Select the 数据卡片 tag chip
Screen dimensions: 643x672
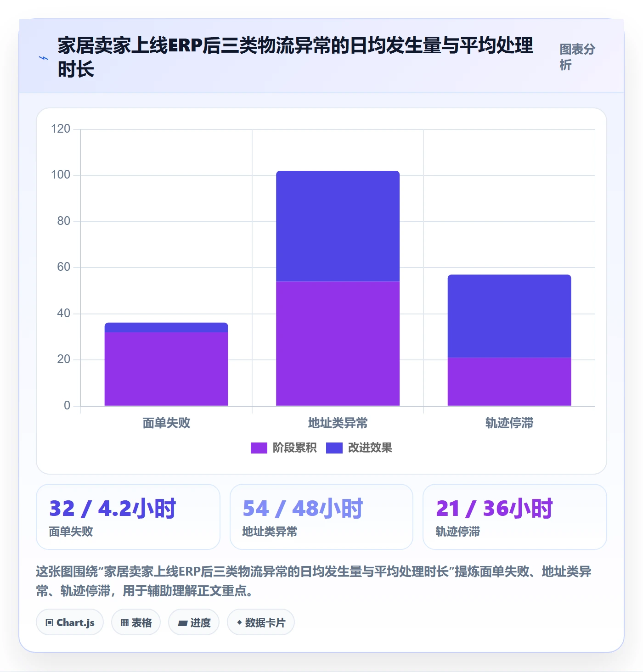coord(261,622)
